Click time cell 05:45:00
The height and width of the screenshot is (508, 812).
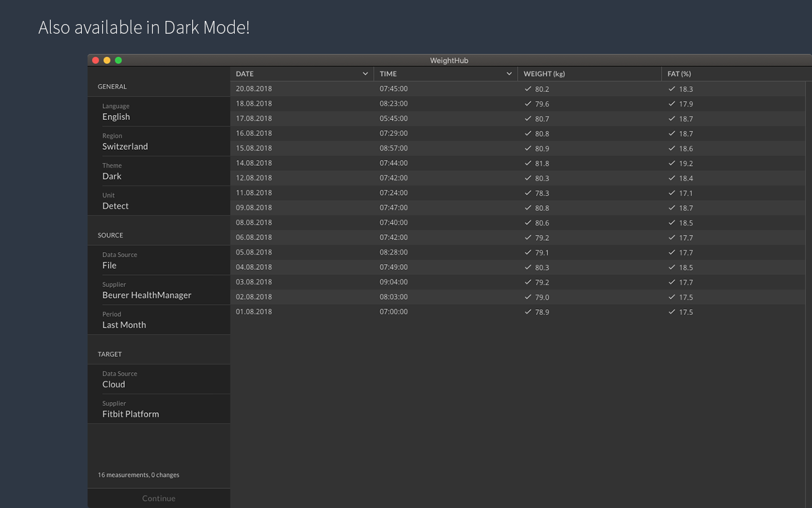394,119
